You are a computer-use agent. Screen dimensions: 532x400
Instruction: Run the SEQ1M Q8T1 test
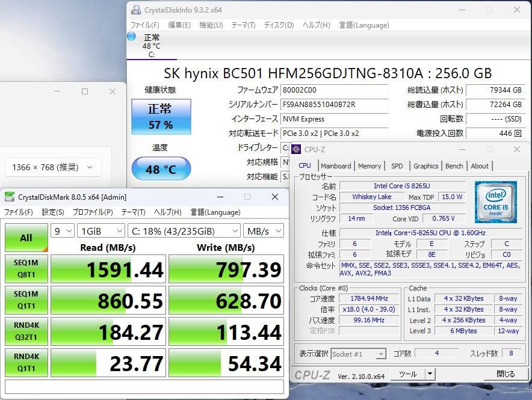click(26, 269)
